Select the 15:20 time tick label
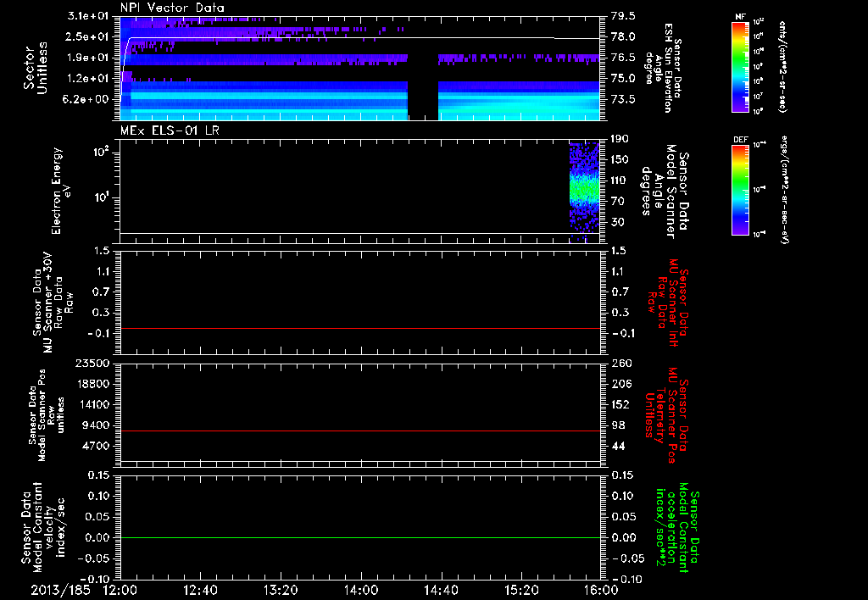Viewport: 868px width, 600px height. pyautogui.click(x=521, y=590)
